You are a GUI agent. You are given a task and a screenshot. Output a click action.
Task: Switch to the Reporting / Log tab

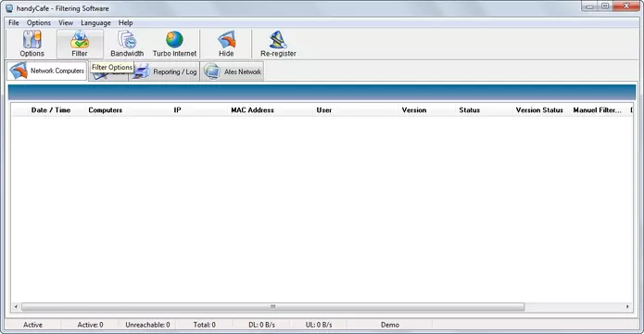164,71
